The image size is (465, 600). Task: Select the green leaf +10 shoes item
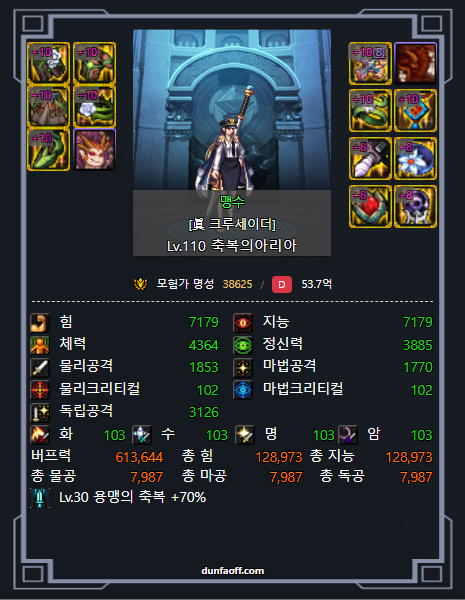(48, 149)
